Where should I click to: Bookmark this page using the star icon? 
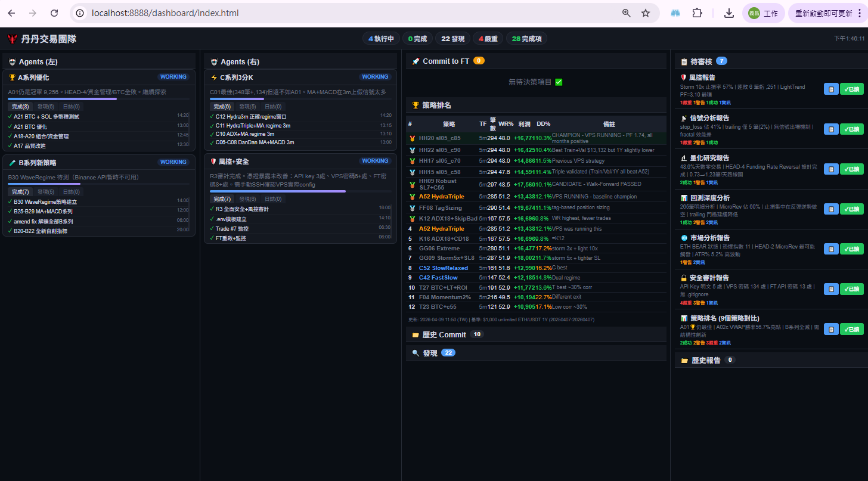click(645, 13)
